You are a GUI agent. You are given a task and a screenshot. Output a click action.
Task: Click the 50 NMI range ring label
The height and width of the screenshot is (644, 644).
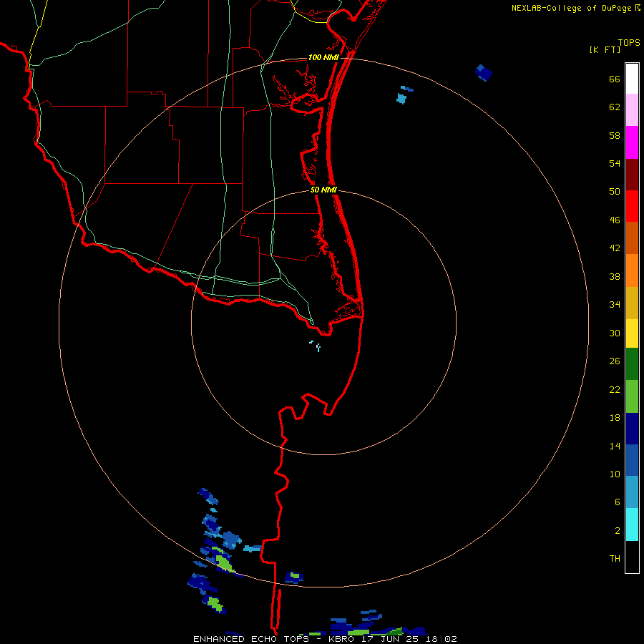pyautogui.click(x=323, y=190)
